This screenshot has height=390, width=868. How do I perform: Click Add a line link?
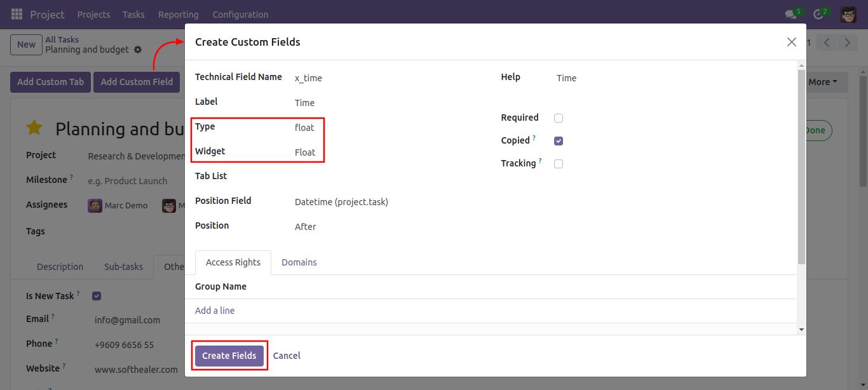pyautogui.click(x=215, y=311)
